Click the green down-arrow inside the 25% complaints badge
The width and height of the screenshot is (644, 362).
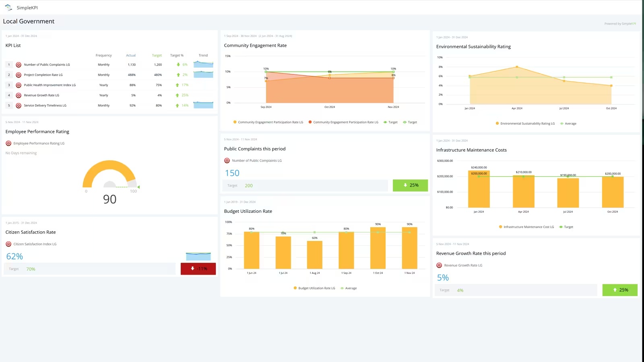[x=405, y=185]
